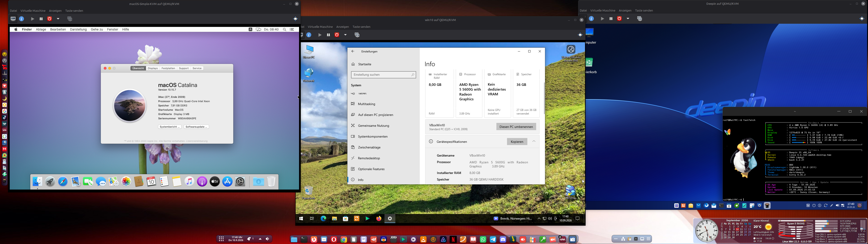Expand the host panel tray arrow
868x244 pixels.
[x=260, y=239]
